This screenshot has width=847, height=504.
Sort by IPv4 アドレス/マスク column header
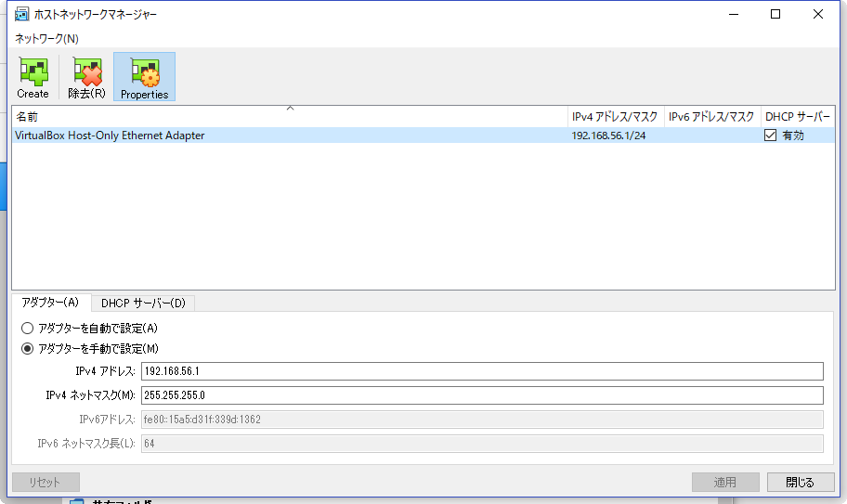click(616, 117)
